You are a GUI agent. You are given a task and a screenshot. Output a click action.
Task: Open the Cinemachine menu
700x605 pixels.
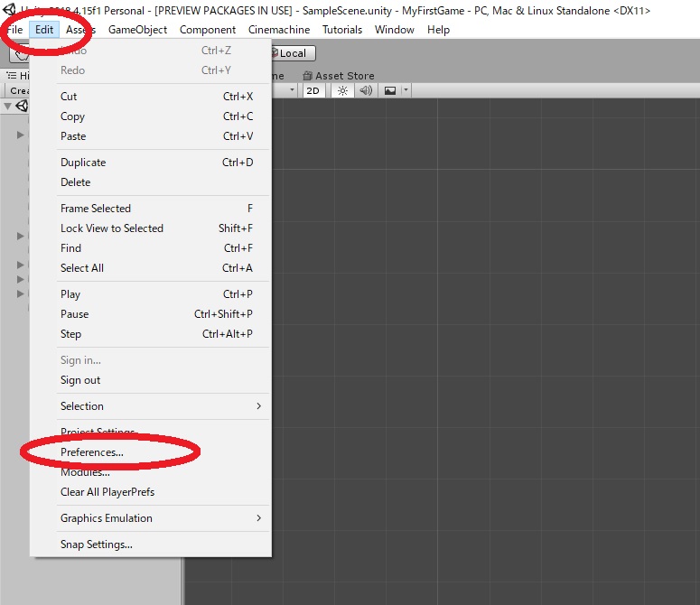click(x=279, y=30)
